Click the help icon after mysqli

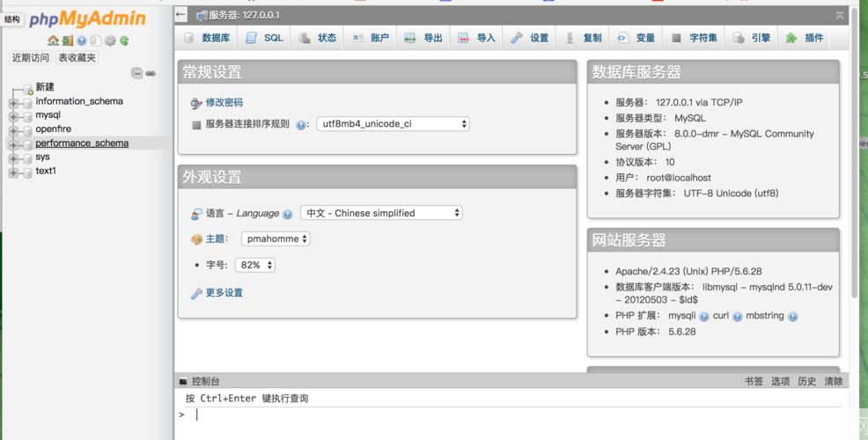(x=704, y=317)
